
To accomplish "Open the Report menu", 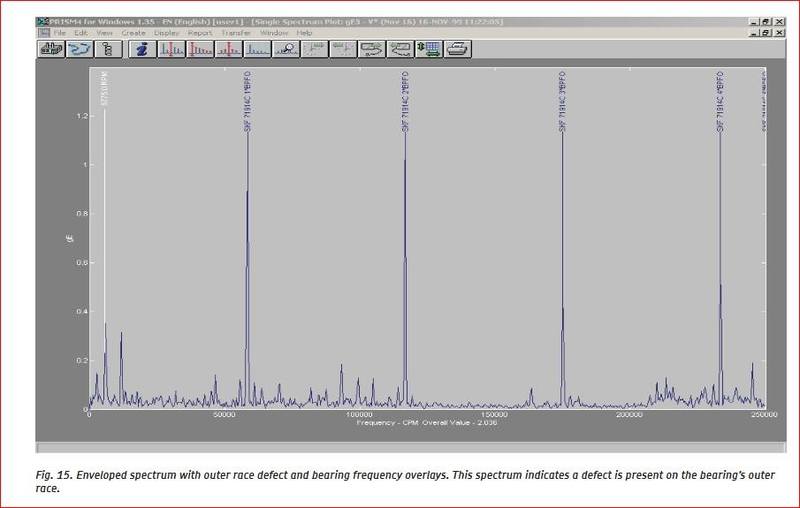I will point(200,33).
